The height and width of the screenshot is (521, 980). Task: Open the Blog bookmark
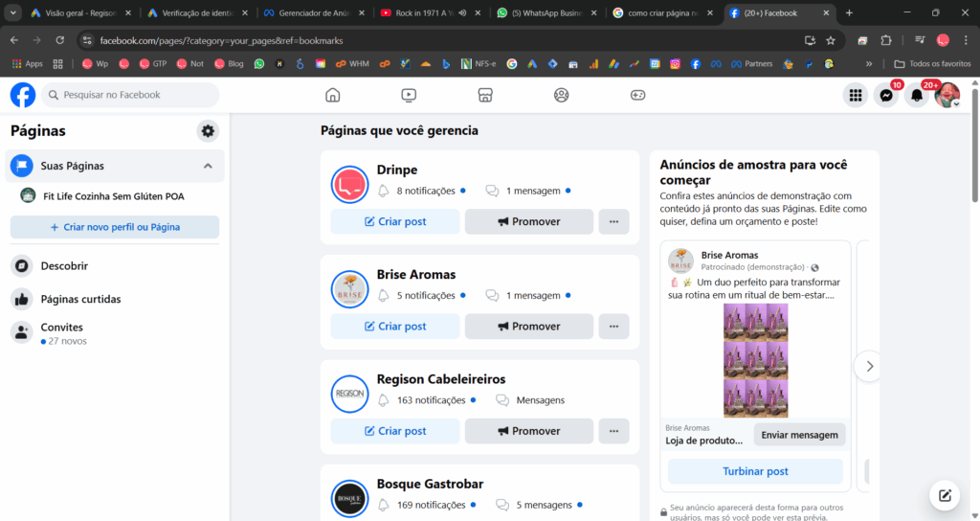[x=229, y=64]
